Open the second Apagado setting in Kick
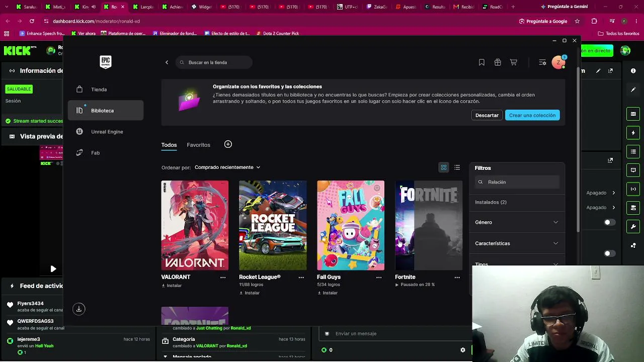 (x=601, y=208)
